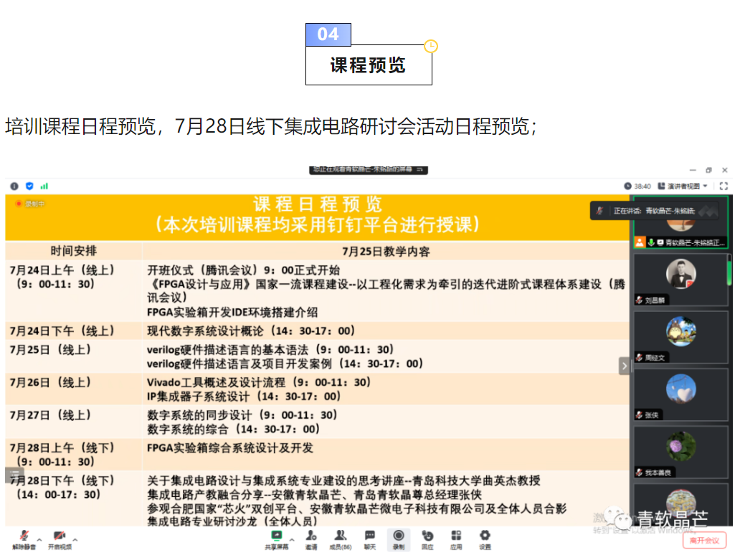Unmute microphone with 解除静音 button

(x=24, y=540)
